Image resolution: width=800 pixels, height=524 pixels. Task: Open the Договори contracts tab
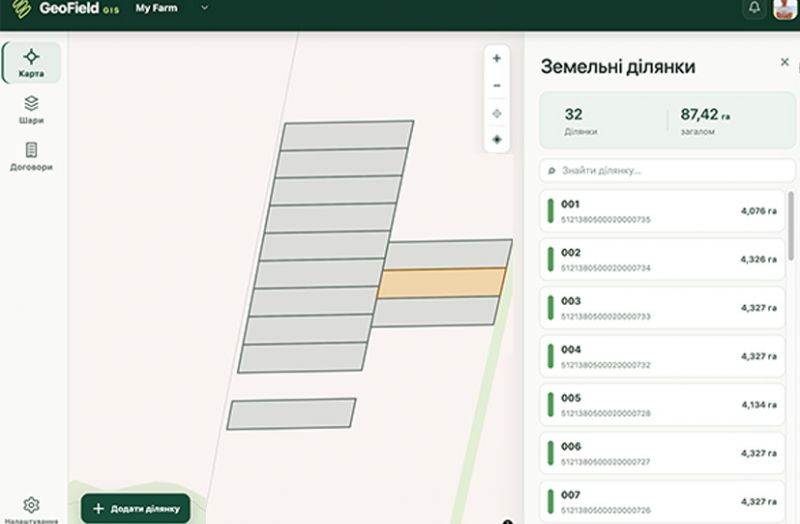[x=31, y=156]
